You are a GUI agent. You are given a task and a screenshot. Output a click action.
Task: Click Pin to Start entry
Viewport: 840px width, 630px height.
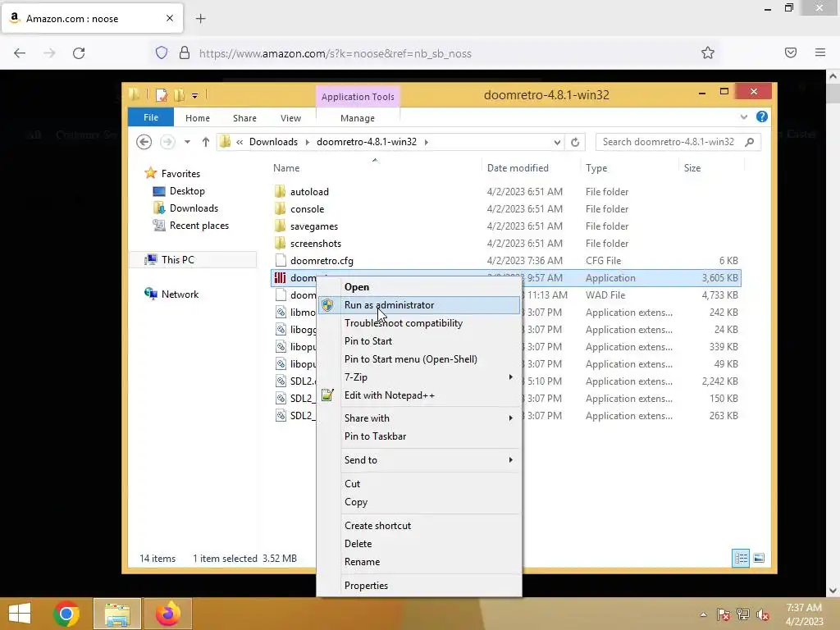click(x=419, y=340)
